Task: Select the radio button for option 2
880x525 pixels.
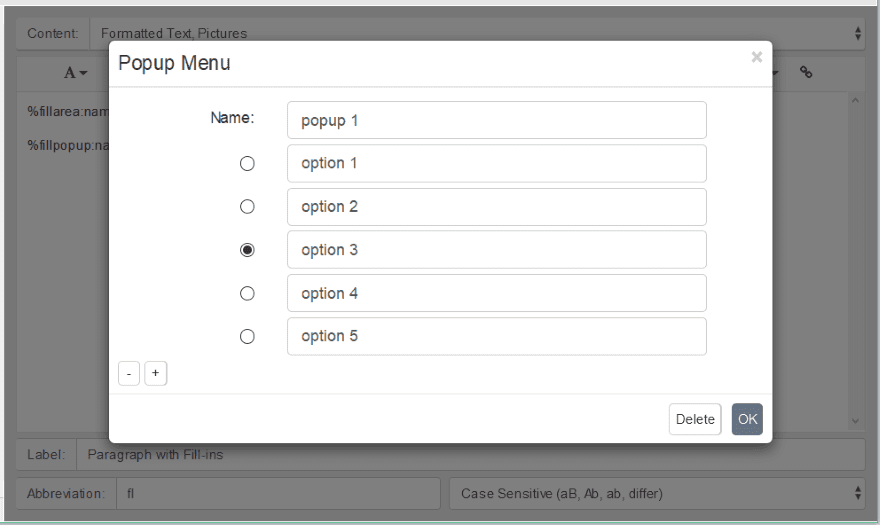Action: [x=248, y=207]
